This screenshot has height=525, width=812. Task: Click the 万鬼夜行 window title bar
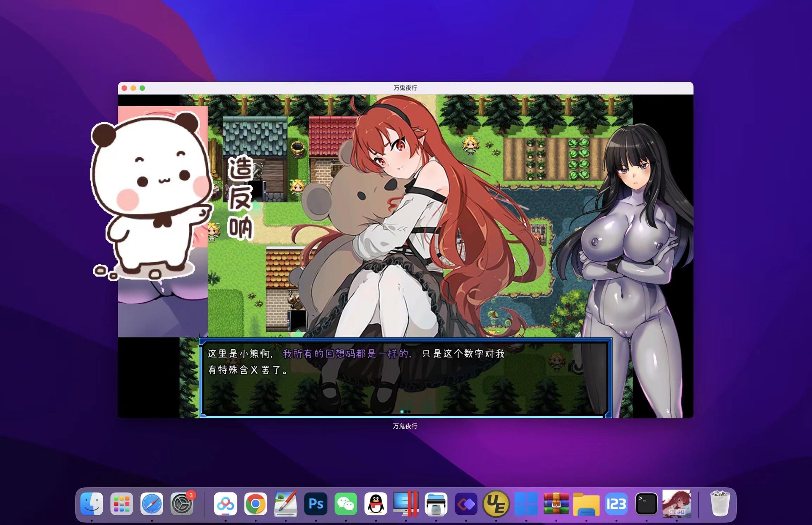tap(405, 88)
